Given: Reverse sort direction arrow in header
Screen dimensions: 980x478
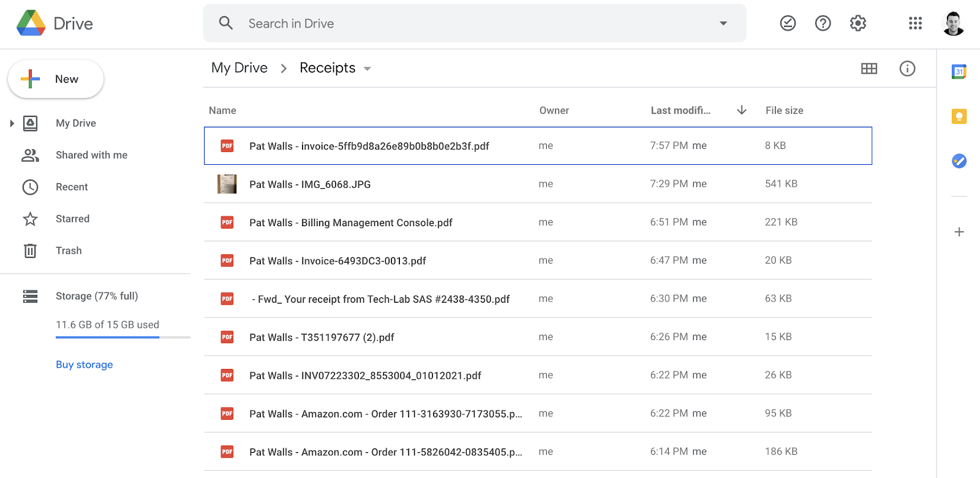Looking at the screenshot, I should coord(742,110).
